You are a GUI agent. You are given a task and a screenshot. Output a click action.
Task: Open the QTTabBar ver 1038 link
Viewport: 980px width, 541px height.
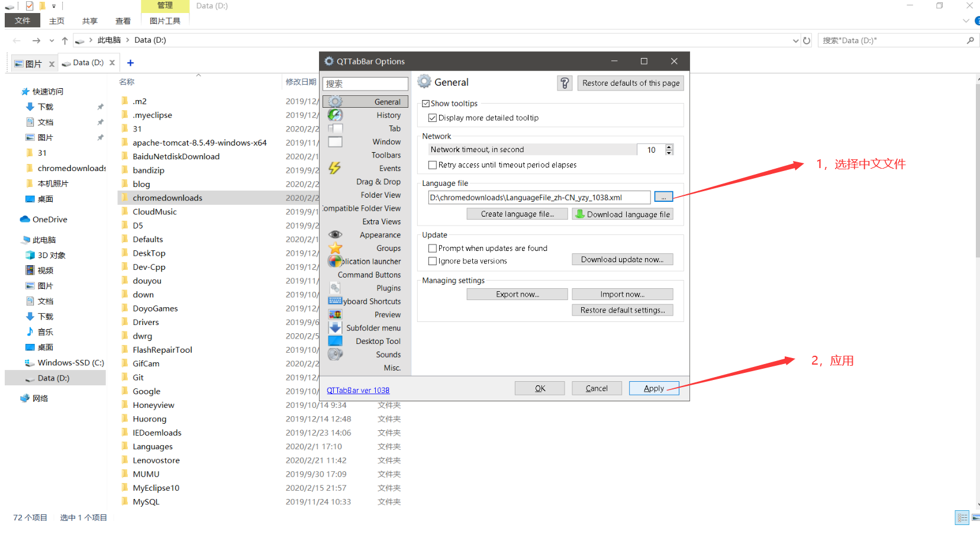pos(358,390)
